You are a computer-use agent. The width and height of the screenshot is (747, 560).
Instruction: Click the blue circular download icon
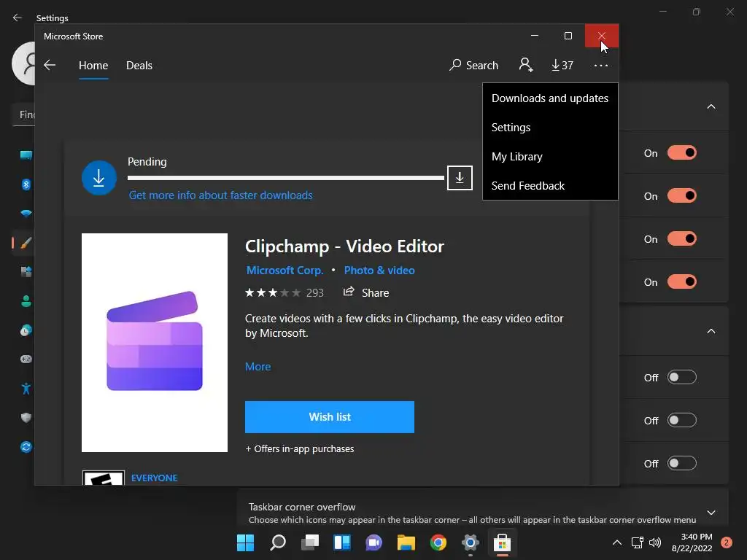click(99, 178)
